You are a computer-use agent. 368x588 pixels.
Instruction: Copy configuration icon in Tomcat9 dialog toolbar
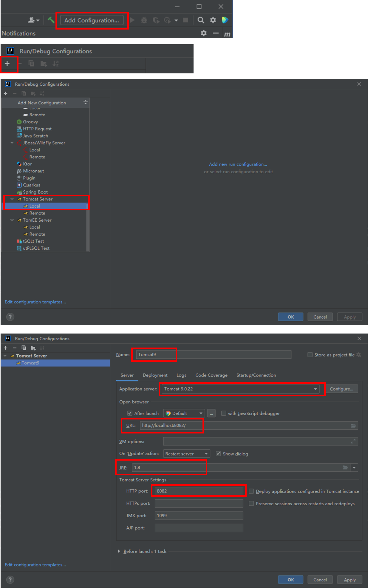click(x=24, y=348)
